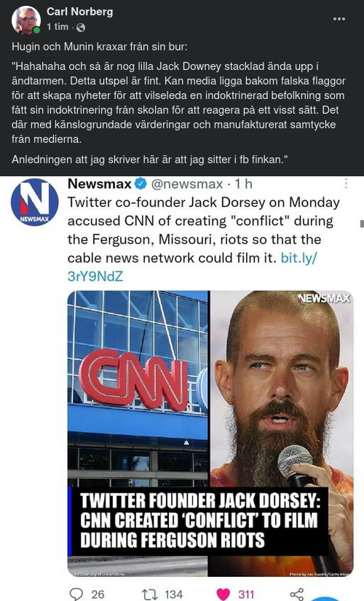This screenshot has width=364, height=601.
Task: Click the blue verified badge
Action: (141, 184)
